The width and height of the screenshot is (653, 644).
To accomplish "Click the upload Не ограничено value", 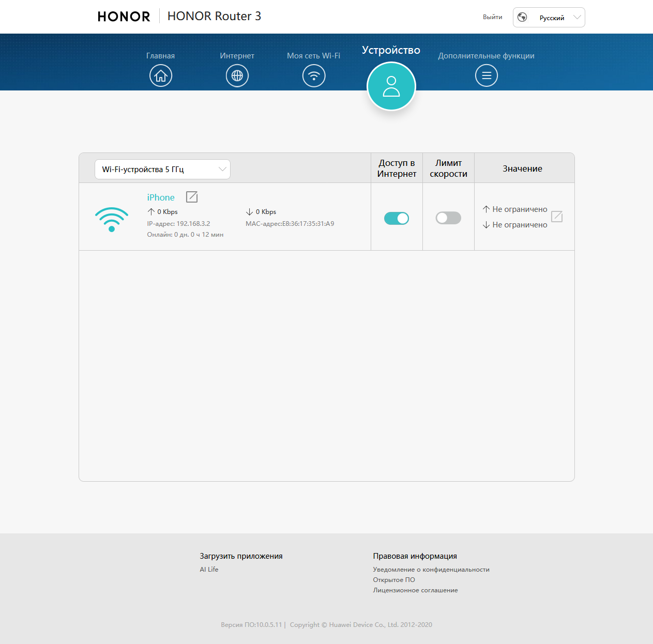I will tap(520, 209).
